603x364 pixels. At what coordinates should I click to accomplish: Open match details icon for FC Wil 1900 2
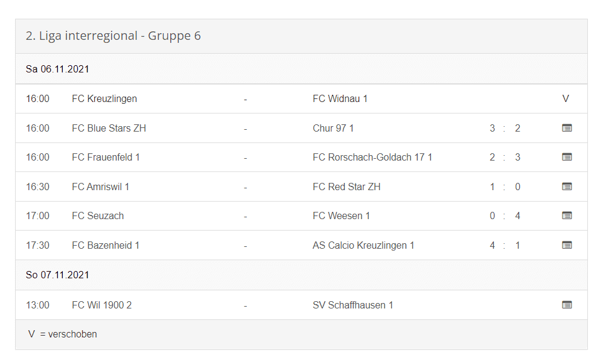coord(566,305)
